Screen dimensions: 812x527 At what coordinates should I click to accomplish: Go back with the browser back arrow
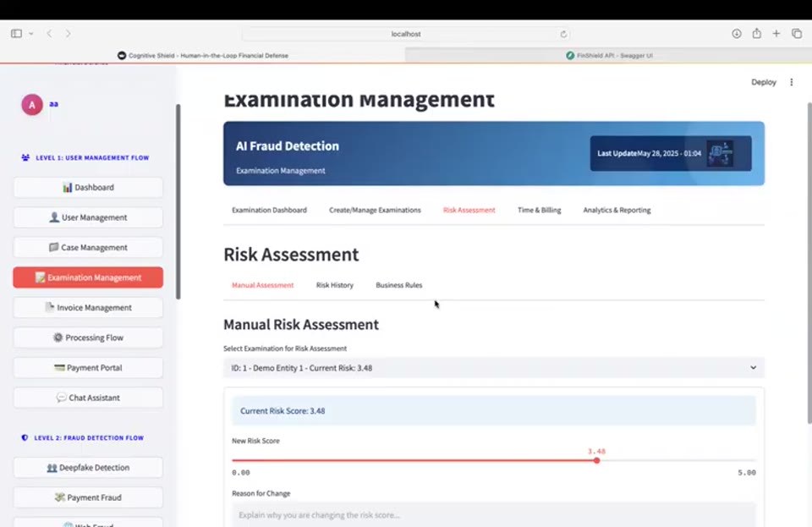pos(50,34)
